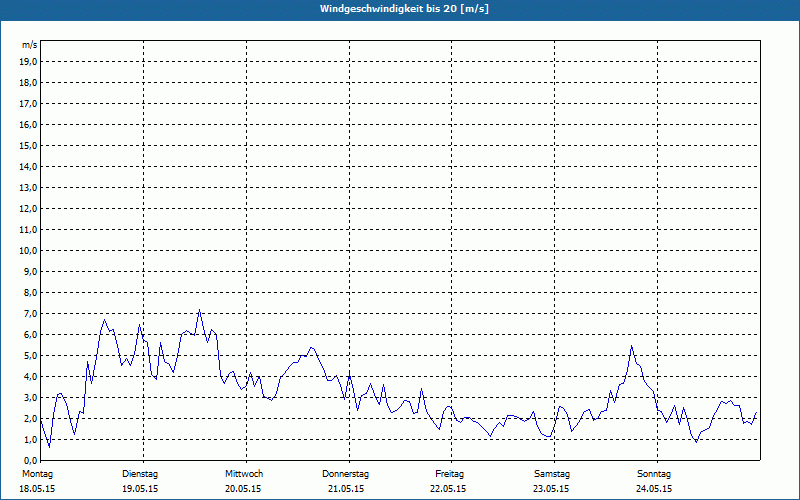This screenshot has height=500, width=800.
Task: Click the 'm/s' unit label
Action: pyautogui.click(x=29, y=45)
